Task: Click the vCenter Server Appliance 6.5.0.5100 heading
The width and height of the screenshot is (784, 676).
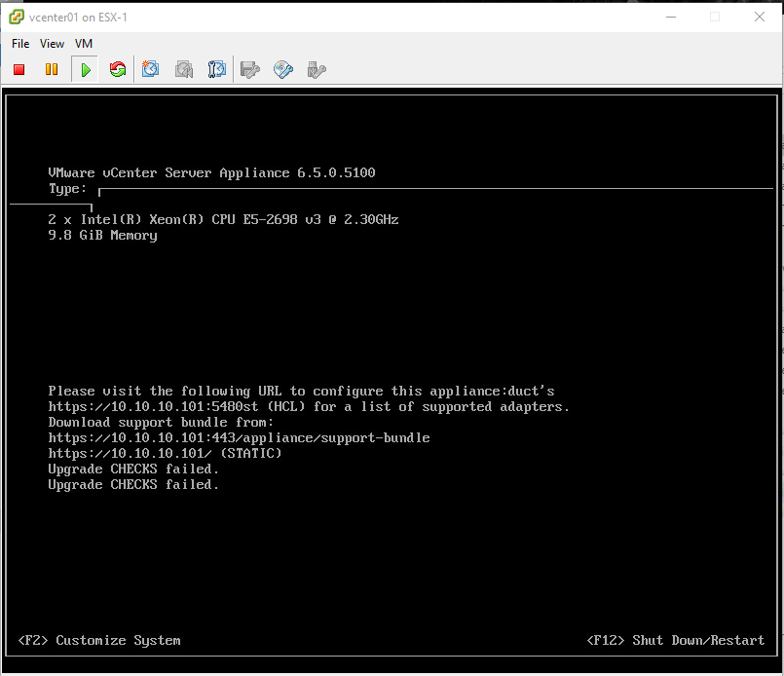Action: 211,172
